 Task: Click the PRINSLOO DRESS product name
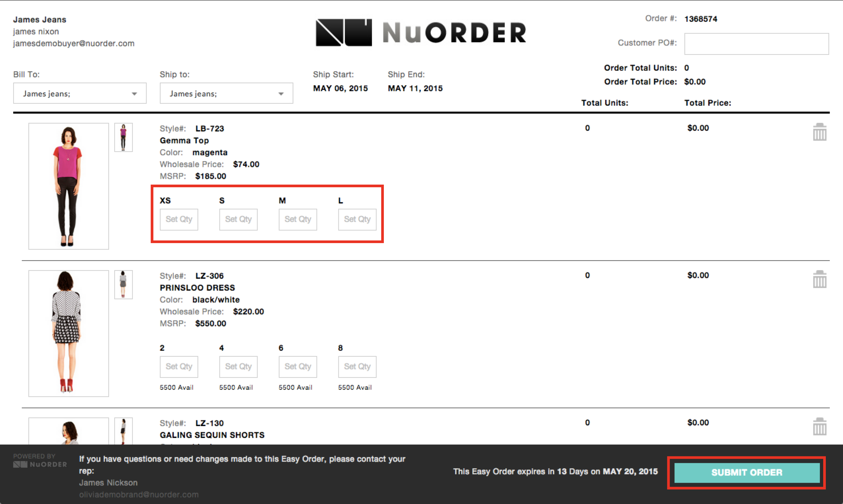tap(197, 288)
